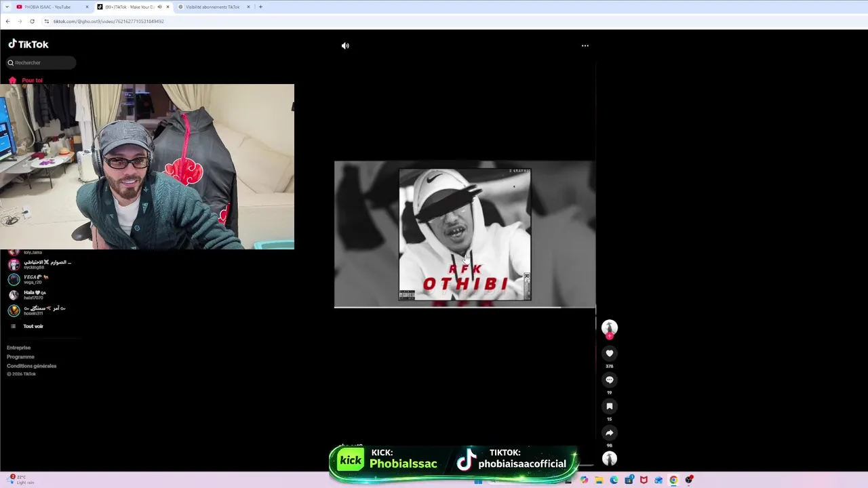
Task: Select the Pour toi menu entry
Action: [32, 80]
